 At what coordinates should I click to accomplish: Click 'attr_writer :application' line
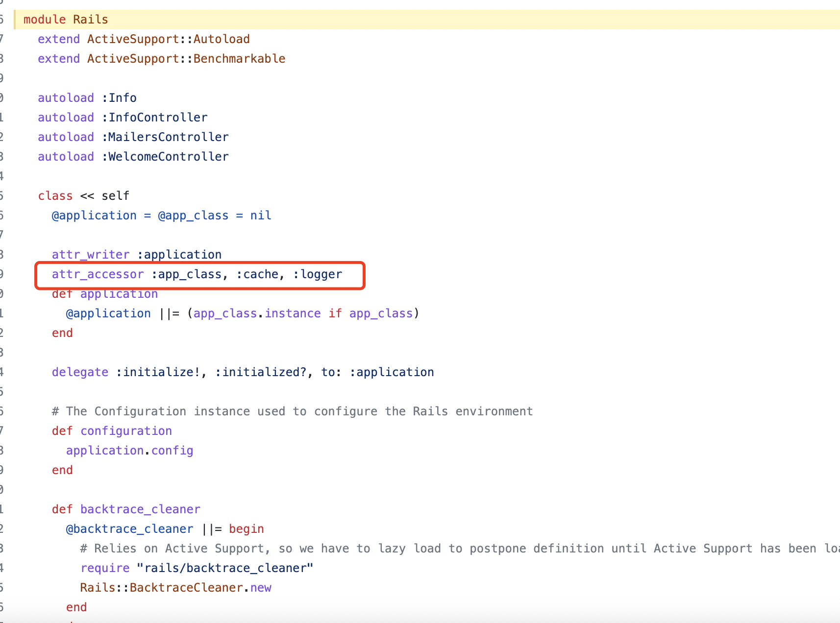coord(137,255)
